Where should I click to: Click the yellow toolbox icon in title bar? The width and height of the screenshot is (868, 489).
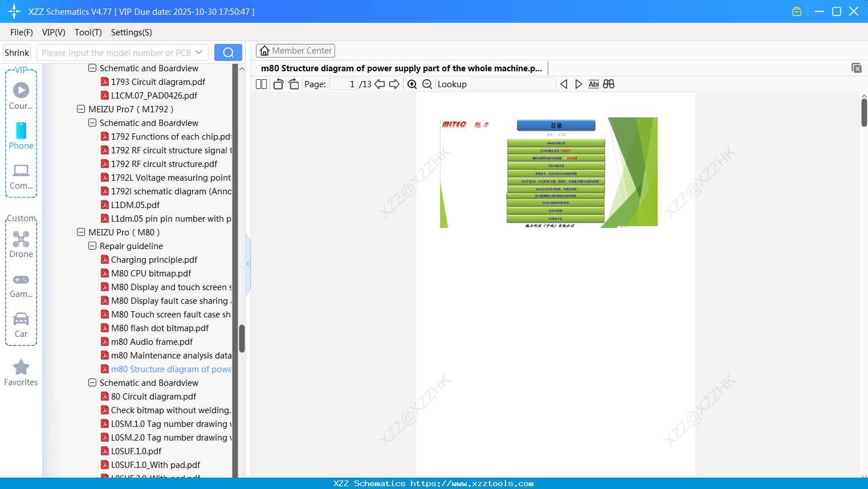point(797,11)
